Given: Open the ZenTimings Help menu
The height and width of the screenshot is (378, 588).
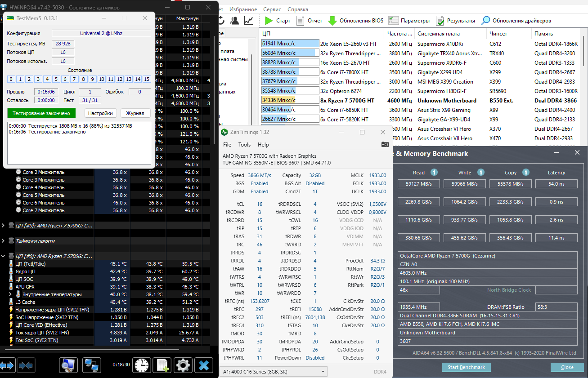Looking at the screenshot, I should tap(263, 145).
